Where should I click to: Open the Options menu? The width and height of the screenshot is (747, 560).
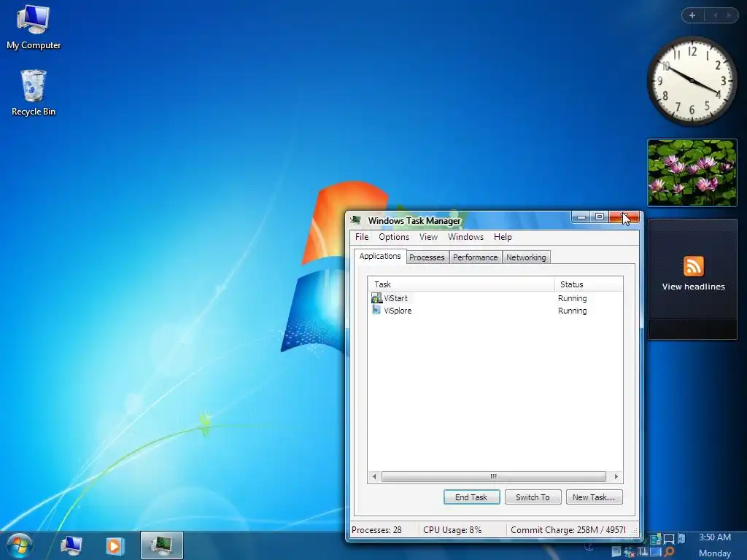point(393,237)
